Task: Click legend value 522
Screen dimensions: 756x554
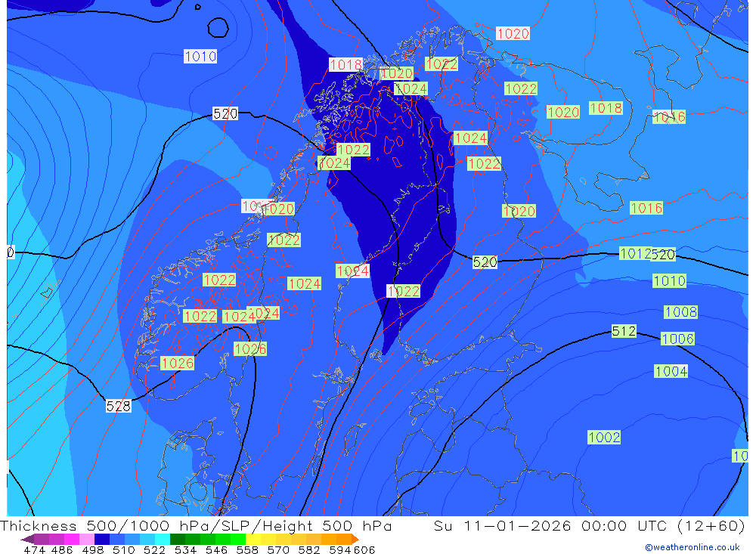Action: [x=155, y=550]
